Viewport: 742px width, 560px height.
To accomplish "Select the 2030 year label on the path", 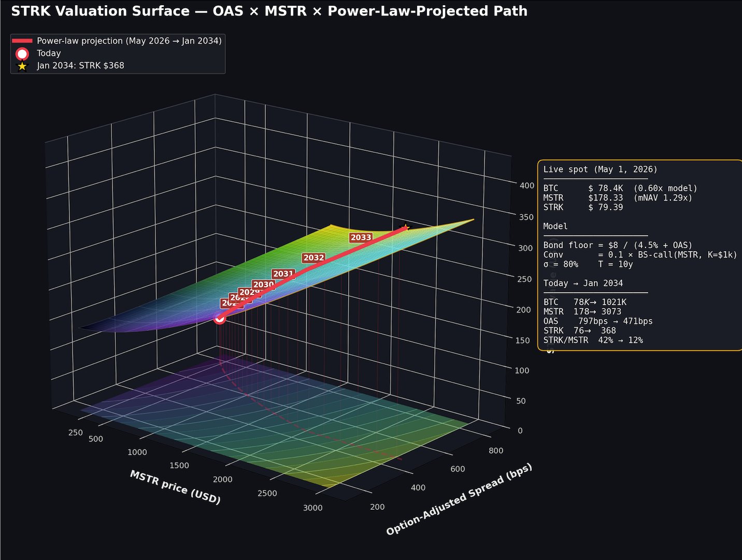I will coord(263,284).
